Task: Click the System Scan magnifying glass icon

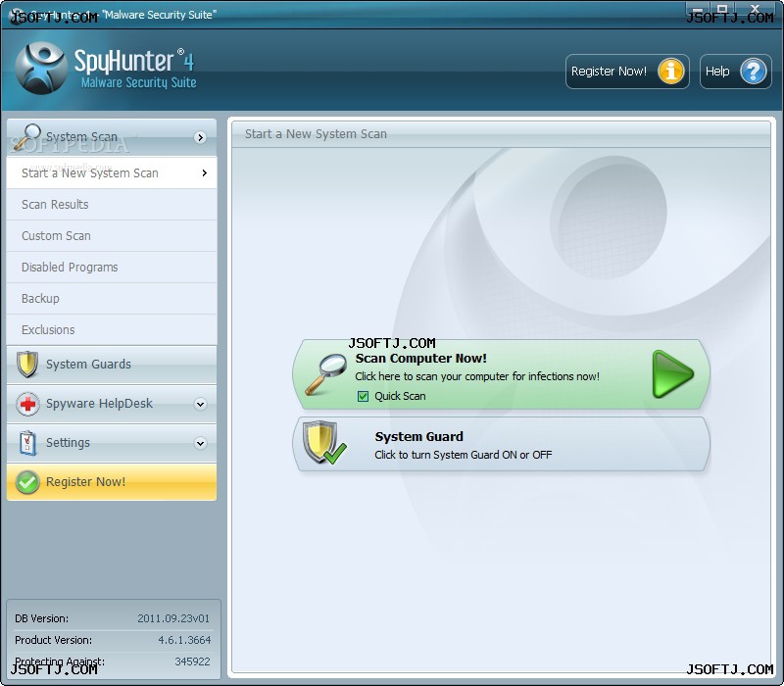Action: coord(27,136)
